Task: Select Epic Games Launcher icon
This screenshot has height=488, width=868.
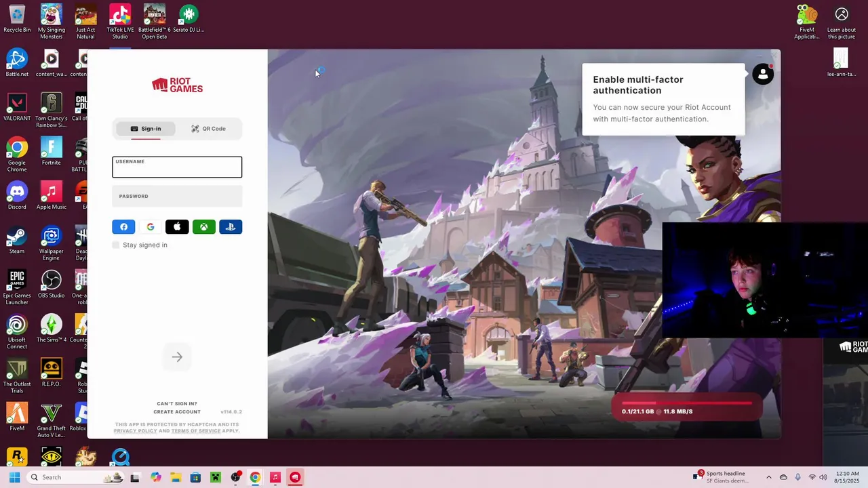Action: 17,287
